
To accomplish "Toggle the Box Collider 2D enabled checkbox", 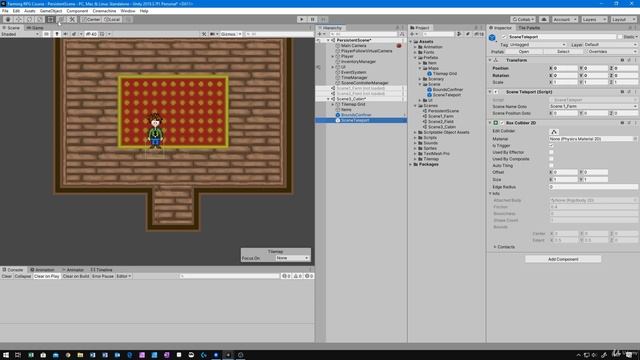I will (502, 123).
